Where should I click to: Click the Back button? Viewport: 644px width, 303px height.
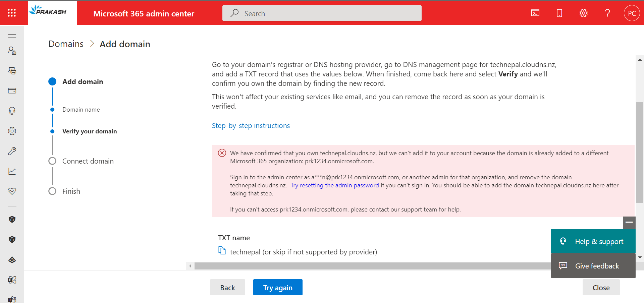227,287
